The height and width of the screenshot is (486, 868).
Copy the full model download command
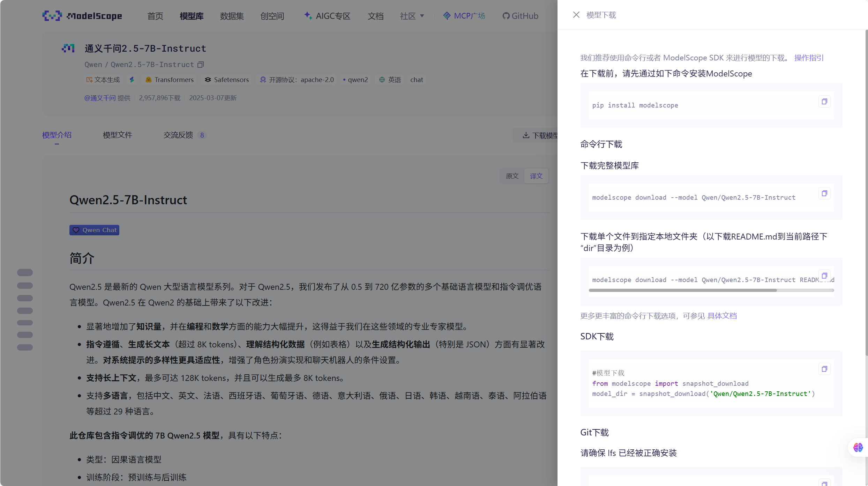pos(824,193)
